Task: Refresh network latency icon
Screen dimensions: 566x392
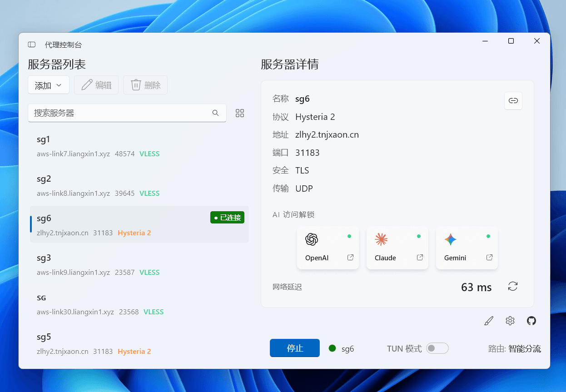Action: tap(513, 286)
